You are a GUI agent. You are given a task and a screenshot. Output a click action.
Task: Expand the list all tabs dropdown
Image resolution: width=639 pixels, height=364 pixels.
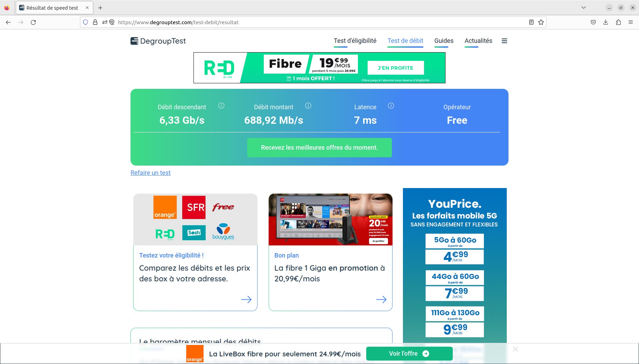pos(584,8)
